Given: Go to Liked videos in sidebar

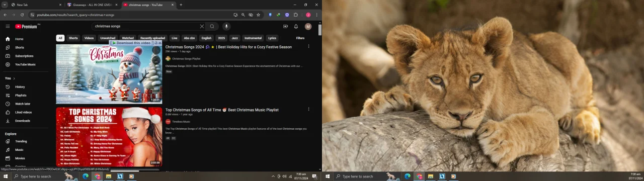Looking at the screenshot, I should 23,112.
